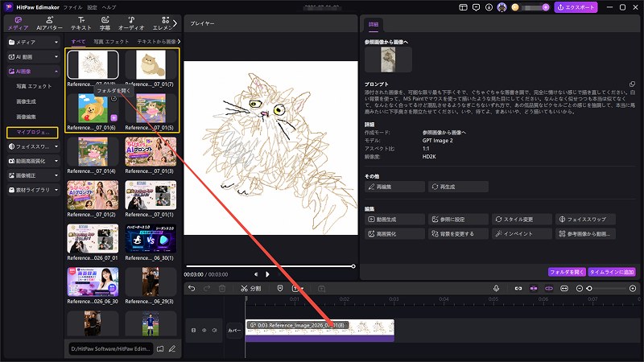Click the copy prompt icon beside プロンプト
The width and height of the screenshot is (644, 362).
coord(632,84)
